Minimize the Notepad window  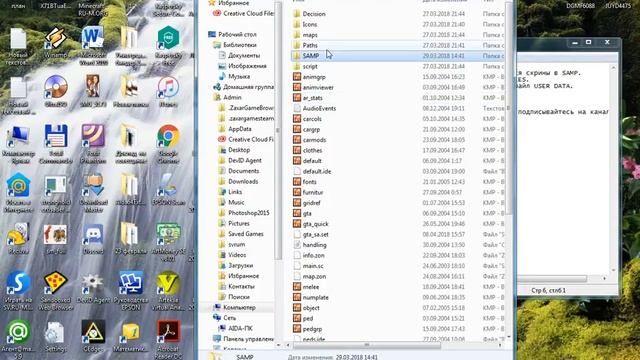coord(575,42)
